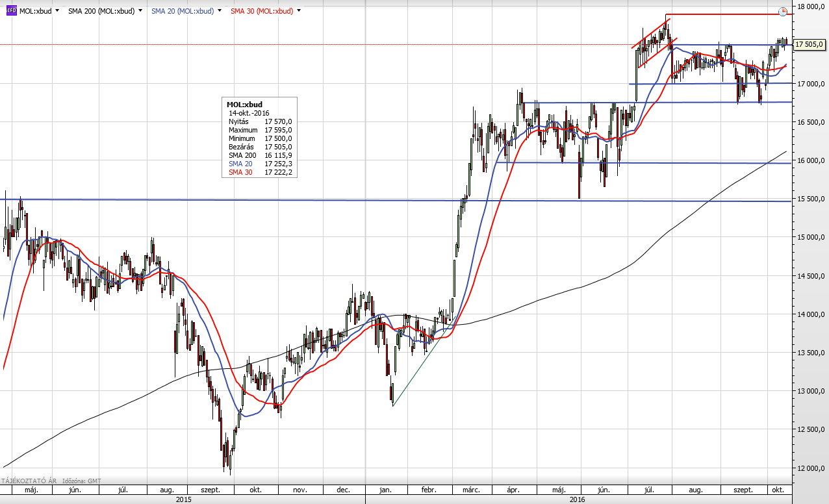Click the márc. month label on time axis

pyautogui.click(x=472, y=490)
